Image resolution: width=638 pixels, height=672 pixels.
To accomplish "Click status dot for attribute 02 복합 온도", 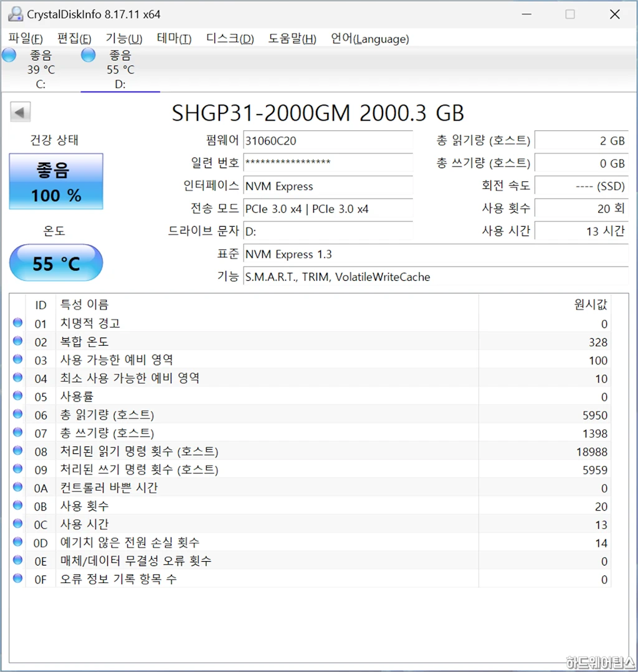I will [17, 341].
